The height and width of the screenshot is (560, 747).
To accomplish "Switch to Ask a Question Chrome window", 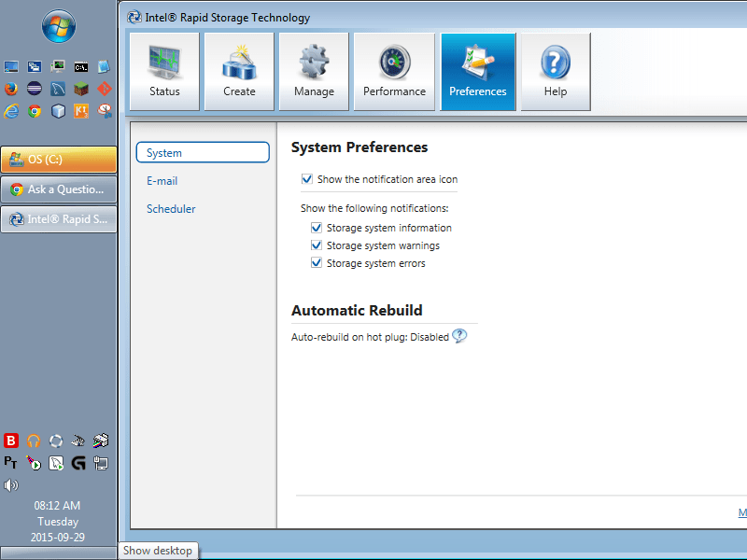I will tap(59, 189).
